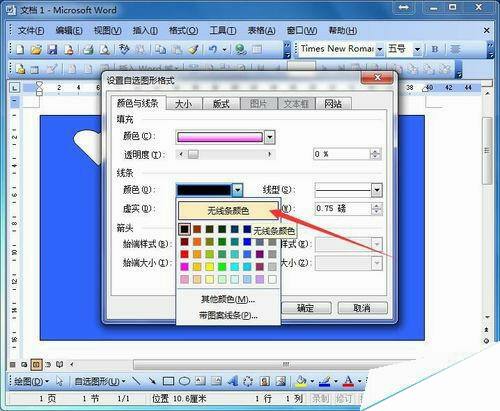Insert clip art from the drawing toolbar
The width and height of the screenshot is (500, 411).
[265, 381]
